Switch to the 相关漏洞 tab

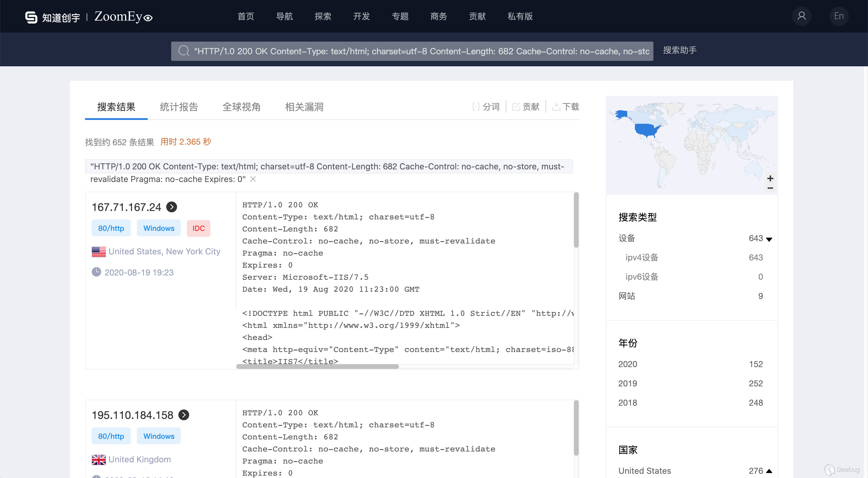point(304,107)
